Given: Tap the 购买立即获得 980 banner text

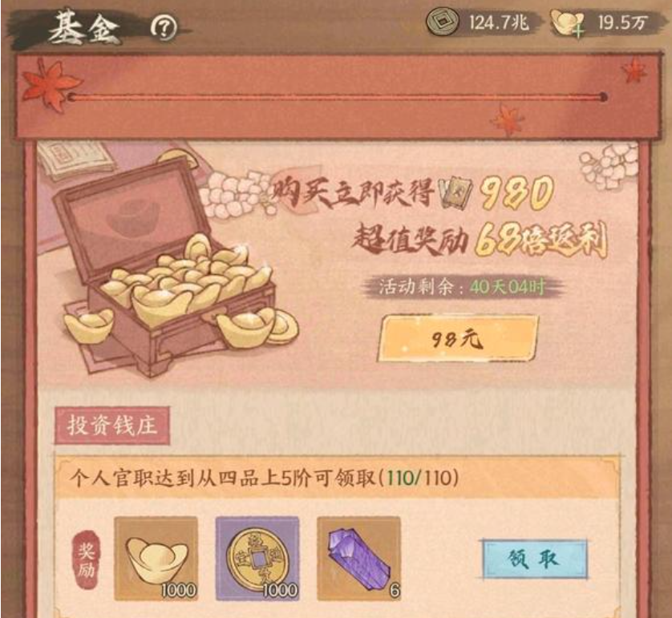Looking at the screenshot, I should coord(412,193).
